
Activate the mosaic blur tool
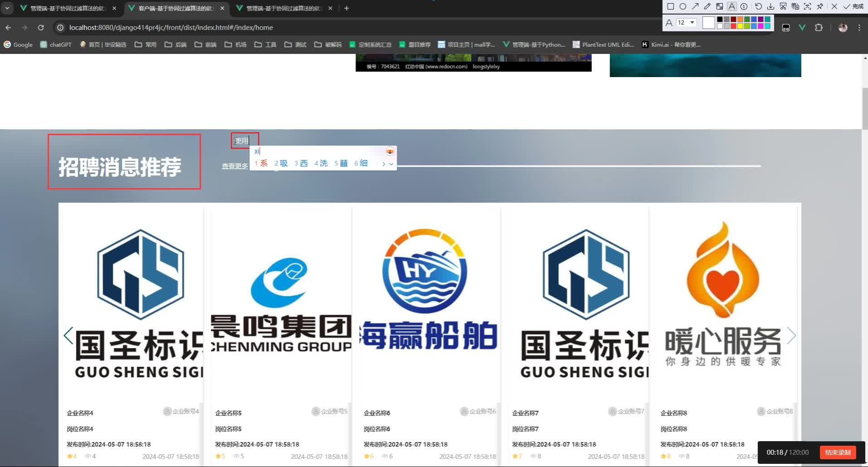point(719,6)
